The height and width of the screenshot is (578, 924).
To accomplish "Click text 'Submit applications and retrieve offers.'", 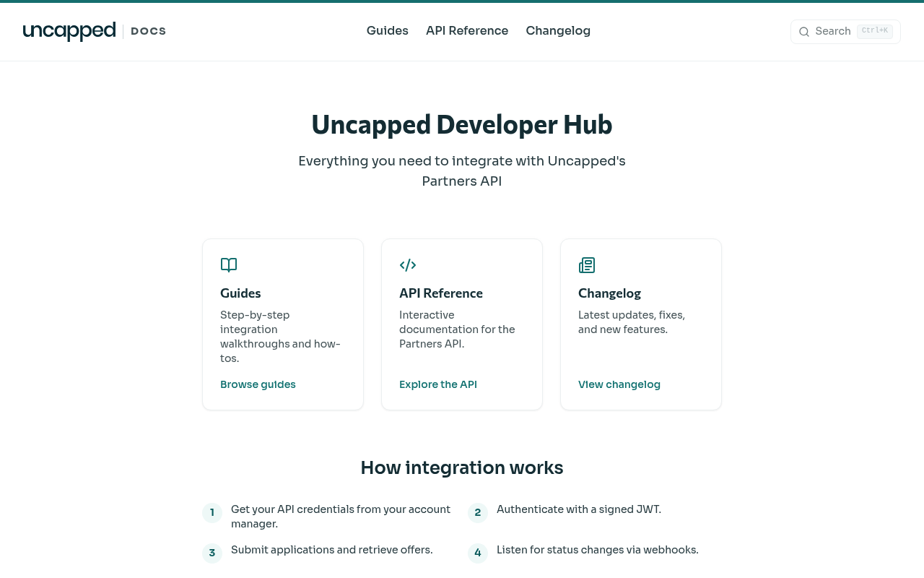I will coord(332,550).
